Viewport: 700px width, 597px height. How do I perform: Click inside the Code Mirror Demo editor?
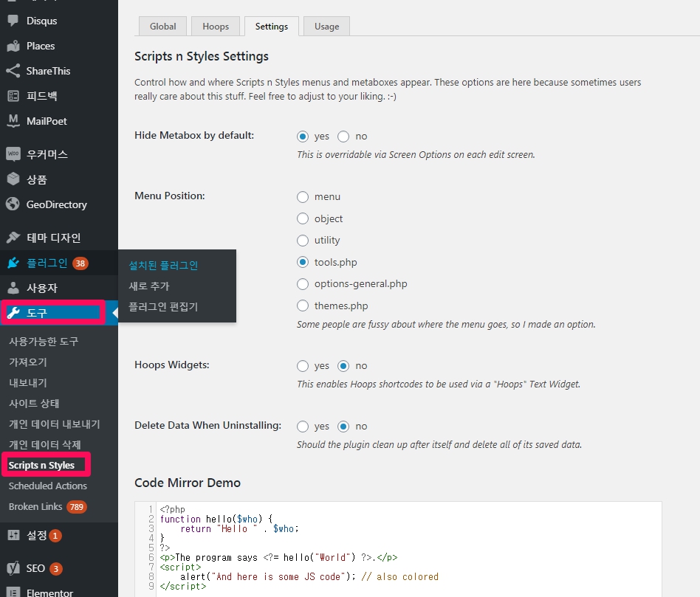[398, 549]
